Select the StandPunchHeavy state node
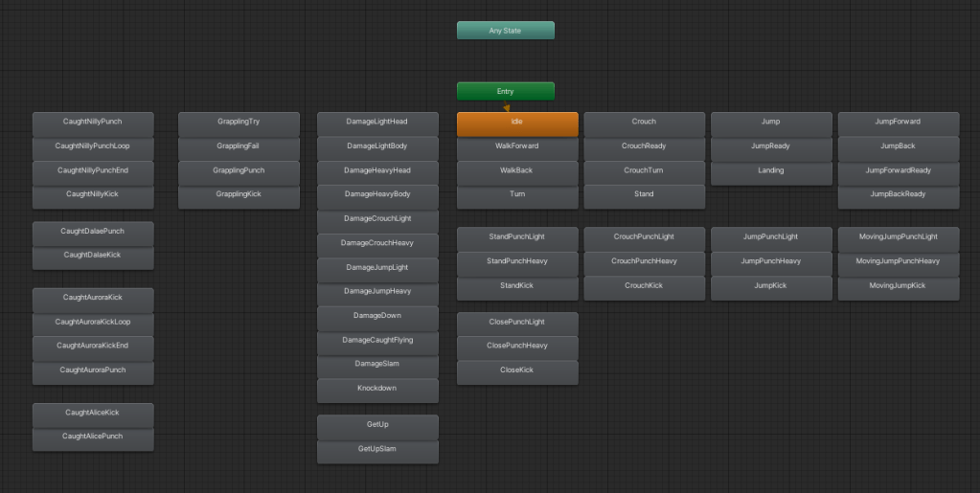This screenshot has height=493, width=980. point(517,261)
